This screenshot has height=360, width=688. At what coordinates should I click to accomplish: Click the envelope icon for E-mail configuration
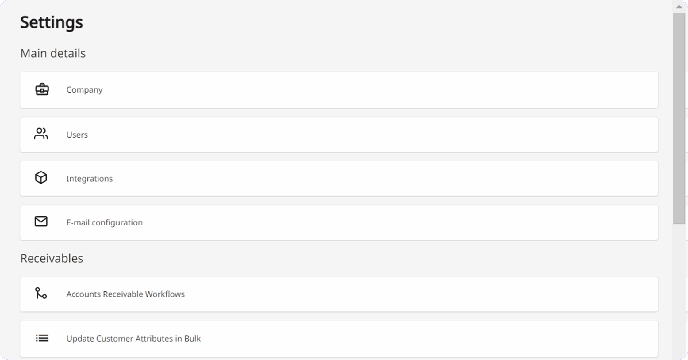click(x=41, y=221)
